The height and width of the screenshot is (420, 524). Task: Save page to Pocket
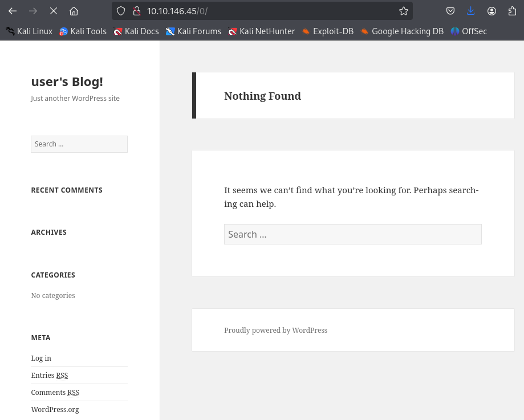click(x=450, y=11)
